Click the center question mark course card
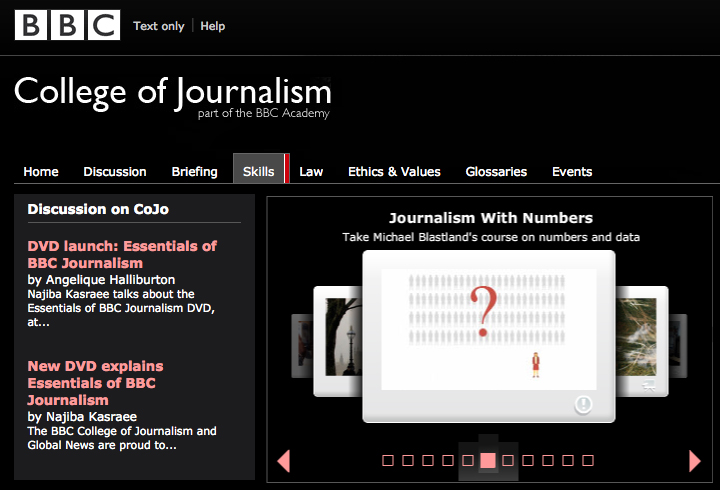Screen dimensions: 720x490 (489, 336)
